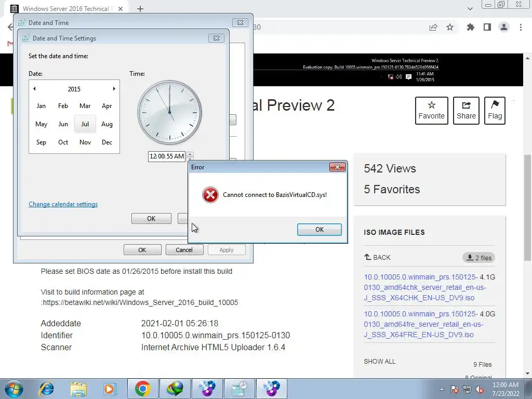Bookmark this page with the star icon
Image resolution: width=532 pixels, height=399 pixels.
pos(450,27)
